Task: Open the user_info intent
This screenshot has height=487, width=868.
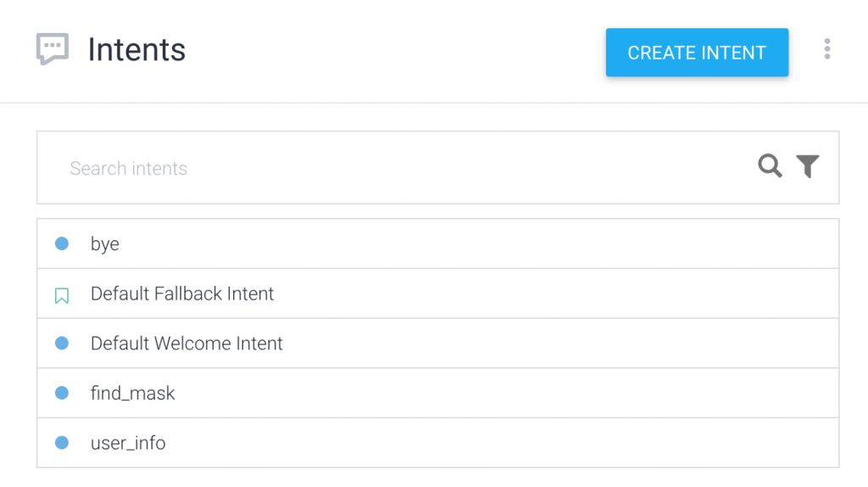Action: (x=128, y=443)
